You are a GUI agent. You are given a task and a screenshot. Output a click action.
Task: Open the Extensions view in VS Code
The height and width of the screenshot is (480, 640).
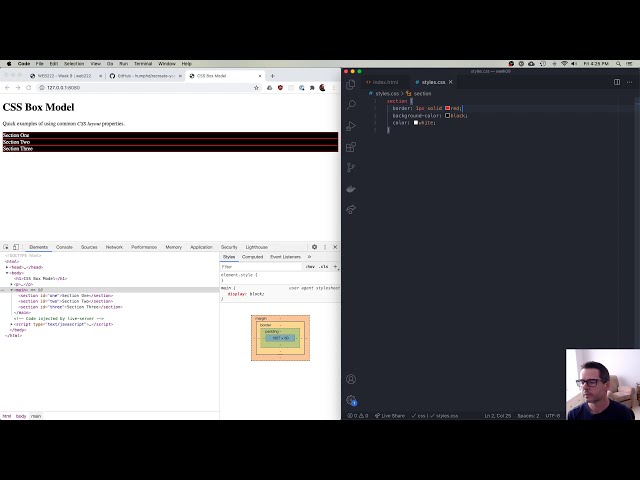pyautogui.click(x=351, y=147)
